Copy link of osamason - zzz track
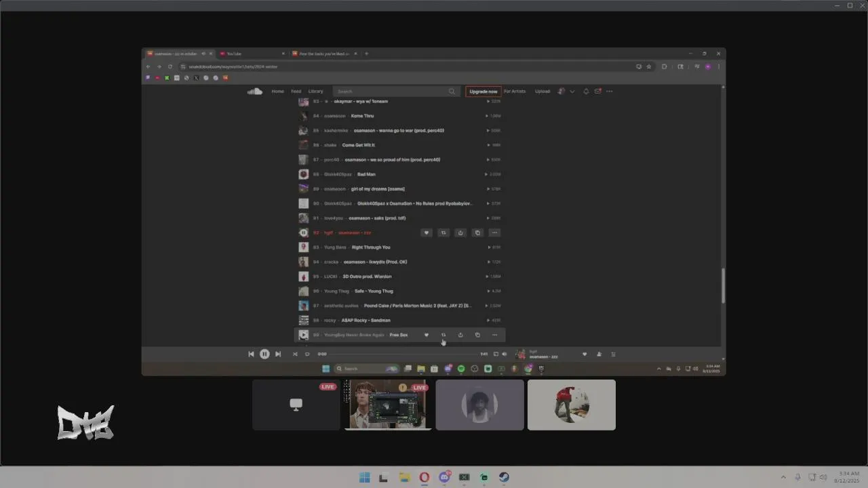Viewport: 868px width, 488px height. click(x=477, y=232)
